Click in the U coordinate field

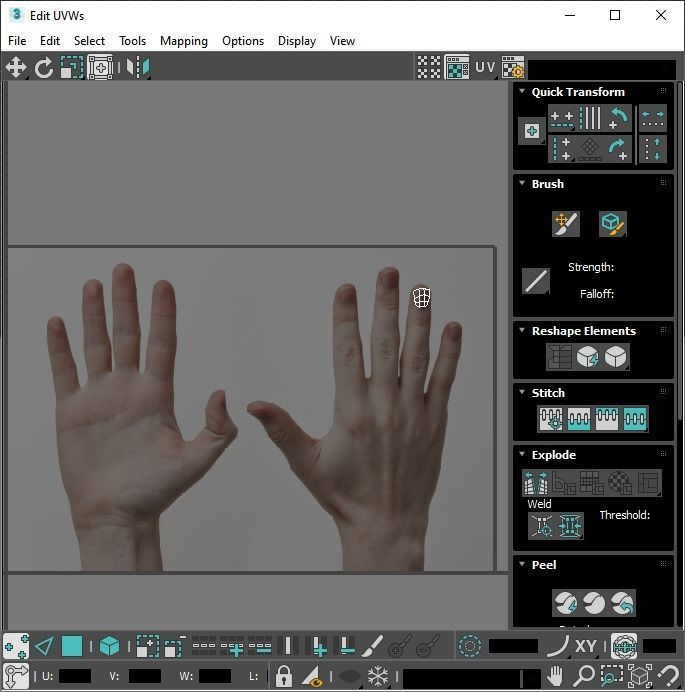75,676
